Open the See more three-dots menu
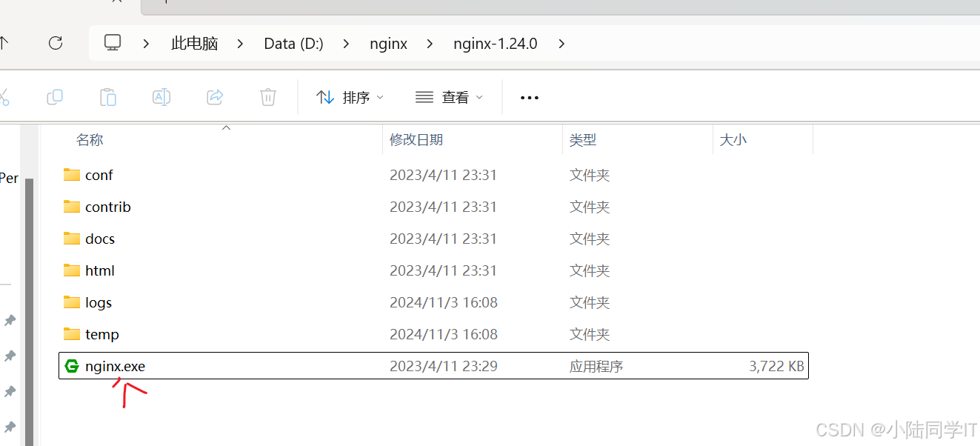 tap(530, 97)
